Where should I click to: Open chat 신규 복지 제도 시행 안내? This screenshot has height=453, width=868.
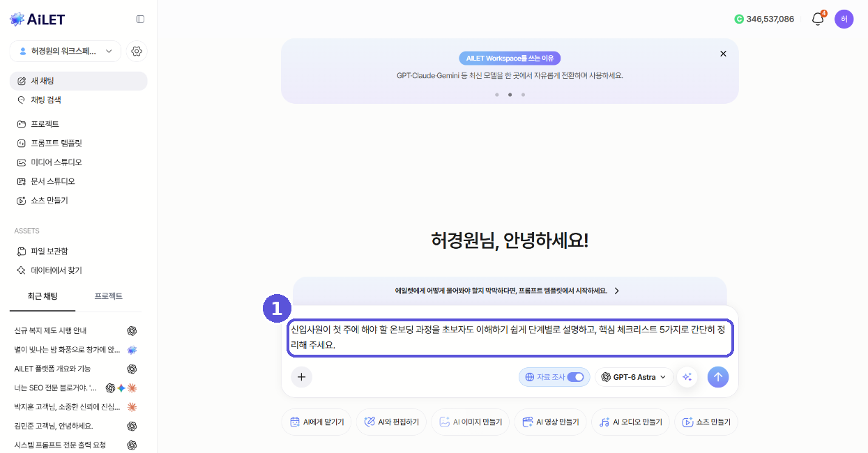pos(75,330)
